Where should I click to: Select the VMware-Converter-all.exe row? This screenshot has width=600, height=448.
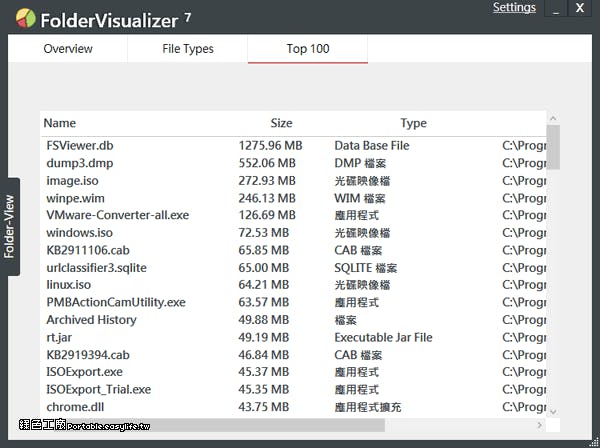pyautogui.click(x=294, y=215)
